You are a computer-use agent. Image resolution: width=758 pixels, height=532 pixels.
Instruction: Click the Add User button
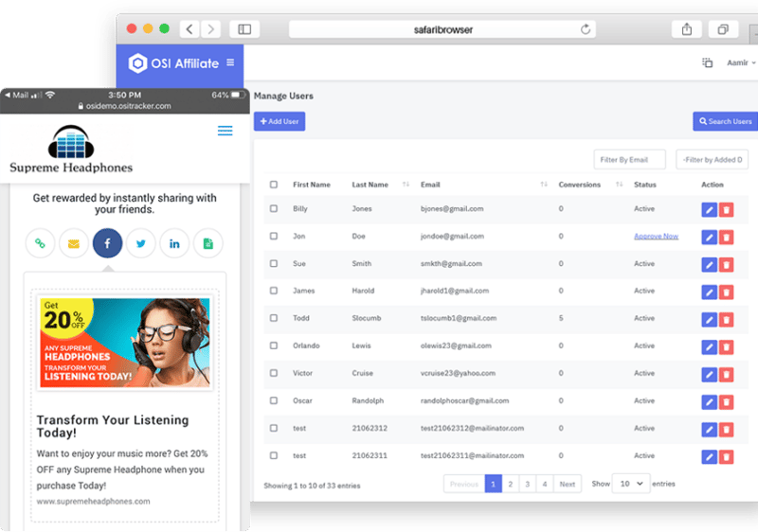(x=280, y=122)
